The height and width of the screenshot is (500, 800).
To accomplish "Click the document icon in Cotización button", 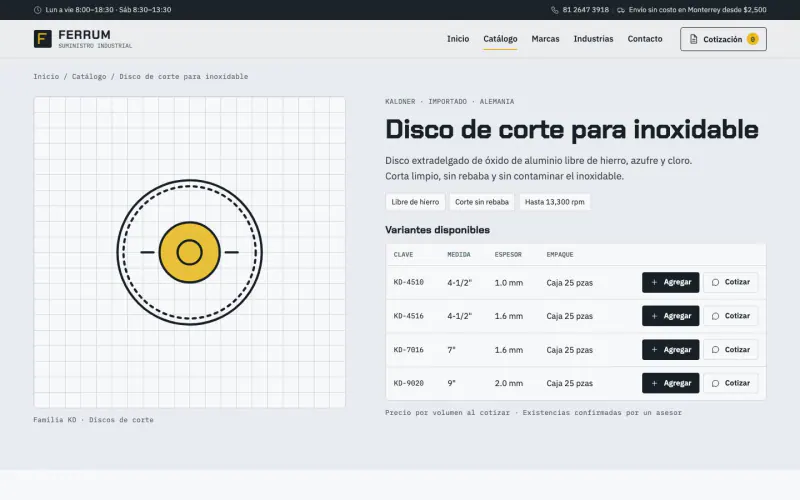I will click(x=693, y=39).
